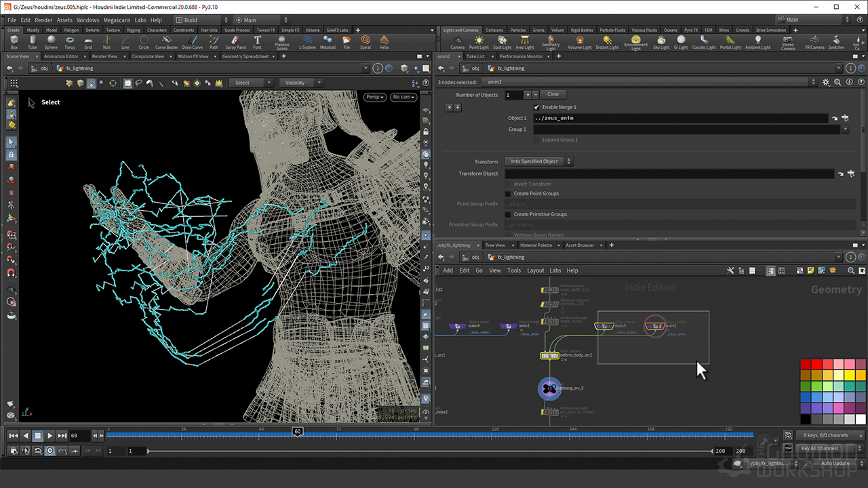This screenshot has width=868, height=488.
Task: Select the Sphere tool in Create shelf
Action: tap(51, 42)
